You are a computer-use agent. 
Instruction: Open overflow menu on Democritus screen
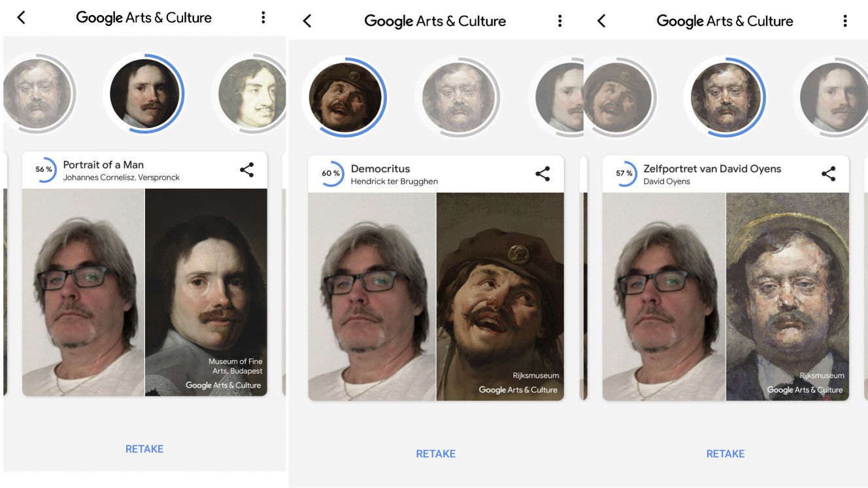(x=559, y=21)
